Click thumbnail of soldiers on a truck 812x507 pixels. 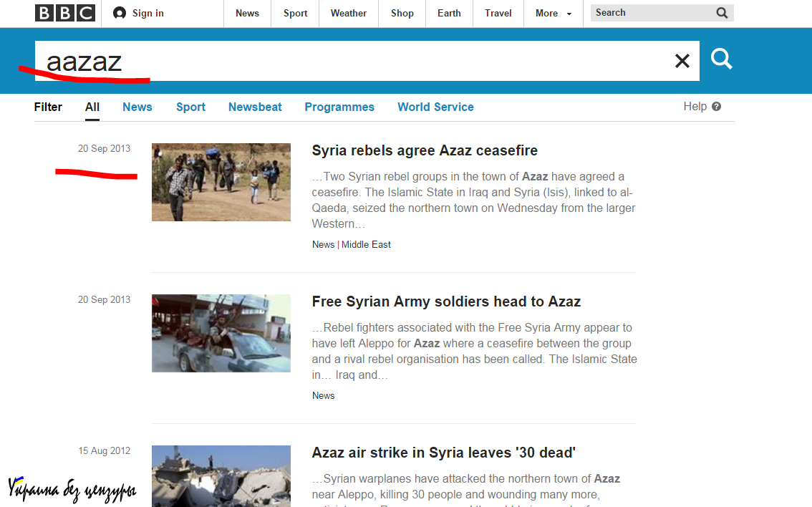(x=221, y=333)
